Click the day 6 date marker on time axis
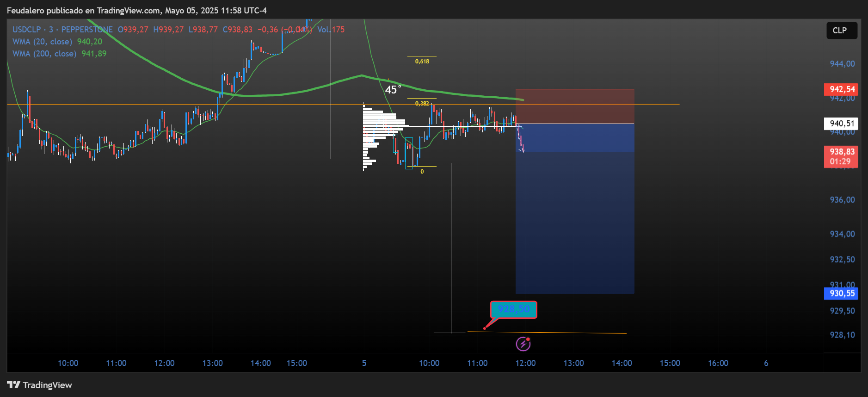Viewport: 868px width, 397px height. pos(766,363)
